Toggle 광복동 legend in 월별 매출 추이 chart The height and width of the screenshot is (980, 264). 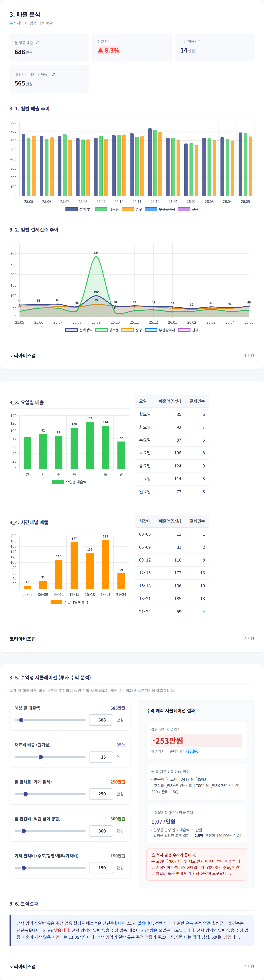point(107,209)
